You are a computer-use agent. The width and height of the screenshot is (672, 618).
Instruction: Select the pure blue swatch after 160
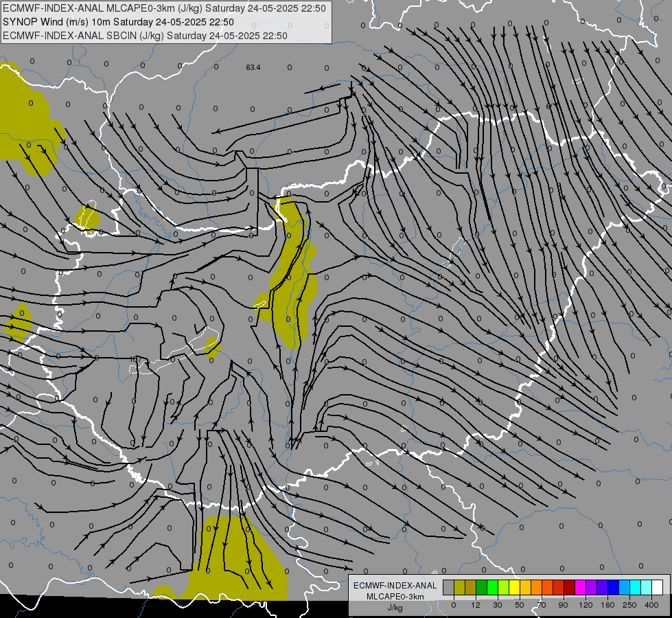click(613, 588)
